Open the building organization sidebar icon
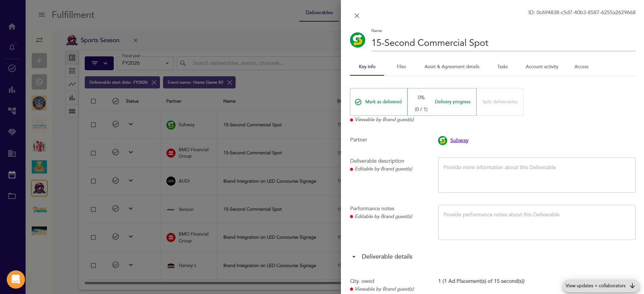The height and width of the screenshot is (294, 644). [12, 153]
